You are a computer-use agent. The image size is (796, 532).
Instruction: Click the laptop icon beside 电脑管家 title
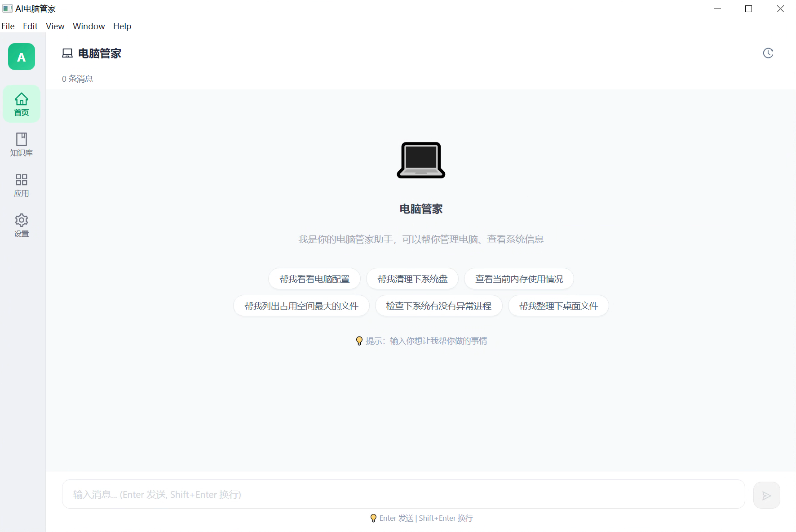[x=66, y=53]
